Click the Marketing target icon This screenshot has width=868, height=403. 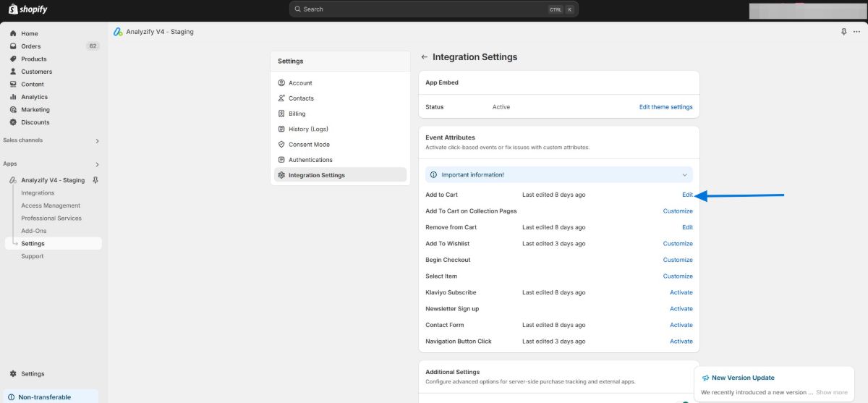pyautogui.click(x=13, y=109)
